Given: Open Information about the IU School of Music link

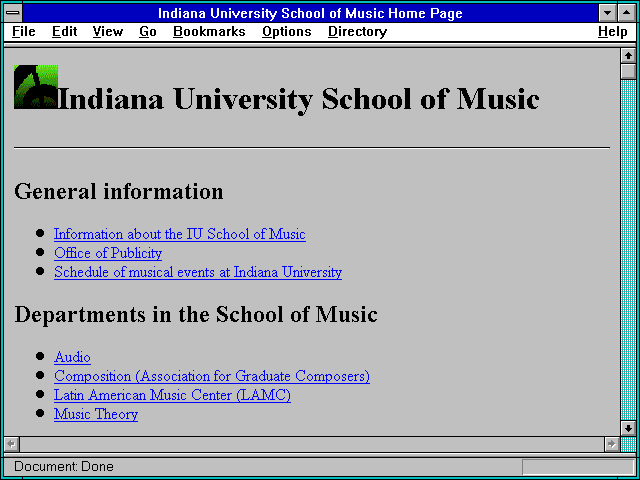Looking at the screenshot, I should click(180, 234).
